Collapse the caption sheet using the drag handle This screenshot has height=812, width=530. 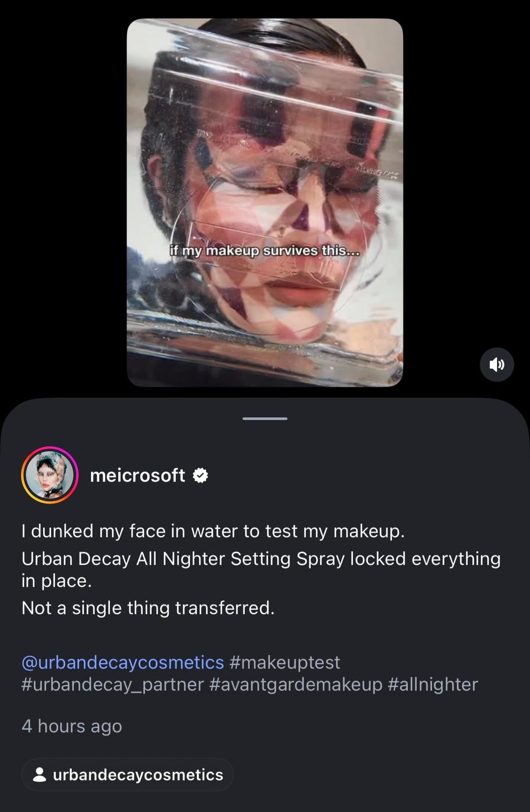click(x=265, y=419)
